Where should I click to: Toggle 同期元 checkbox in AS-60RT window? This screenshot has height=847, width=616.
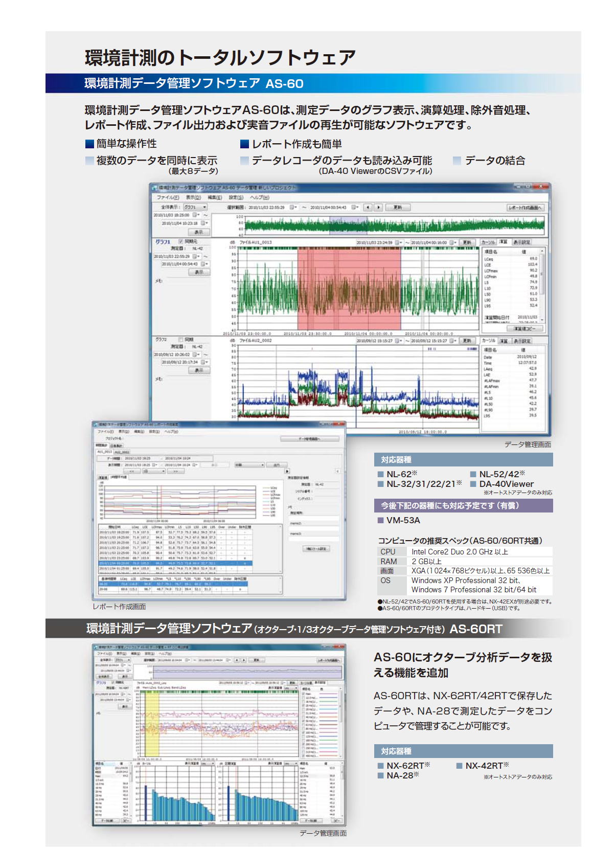pos(112,682)
